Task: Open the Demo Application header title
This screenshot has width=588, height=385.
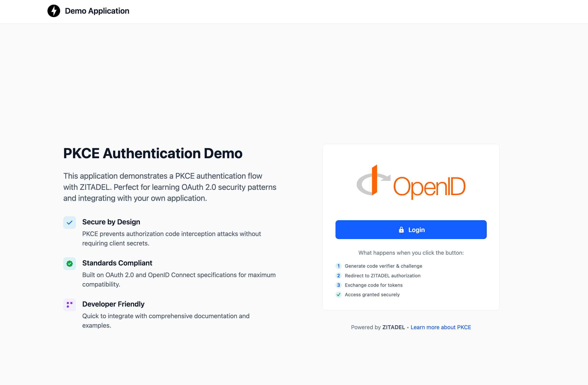Action: click(97, 11)
